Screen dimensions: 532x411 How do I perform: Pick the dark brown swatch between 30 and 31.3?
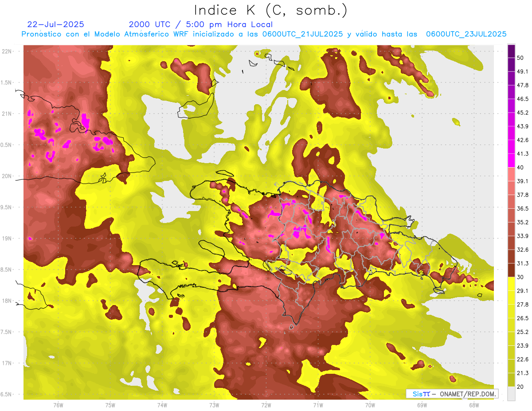511,270
